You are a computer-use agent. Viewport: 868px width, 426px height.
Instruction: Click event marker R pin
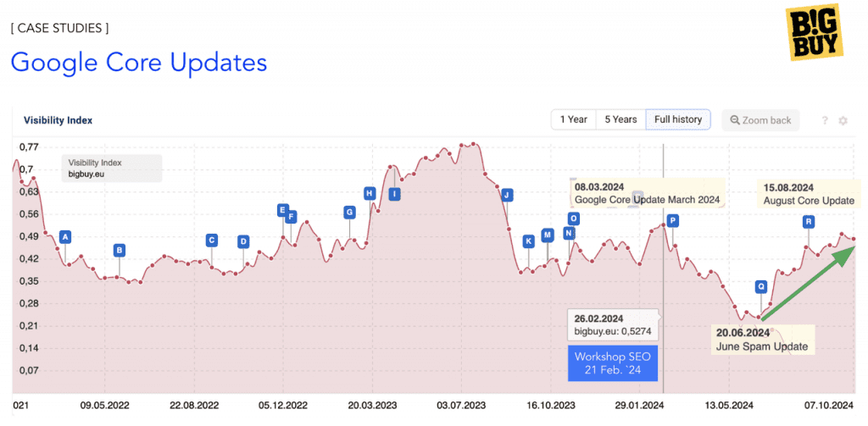coord(808,222)
